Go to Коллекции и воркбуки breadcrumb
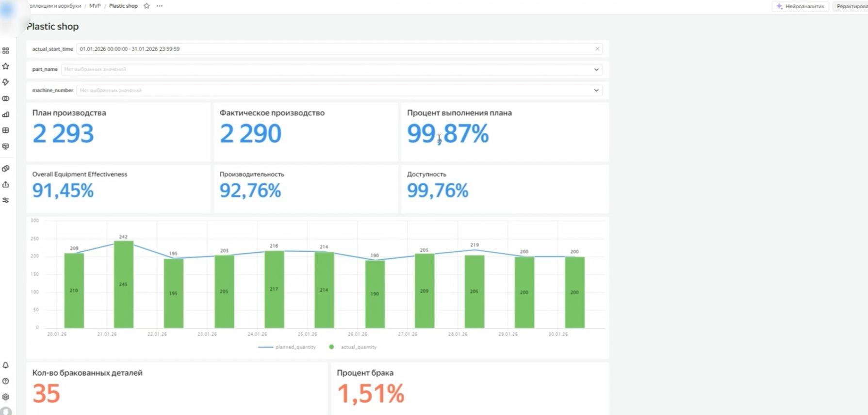This screenshot has width=868, height=415. coord(54,6)
